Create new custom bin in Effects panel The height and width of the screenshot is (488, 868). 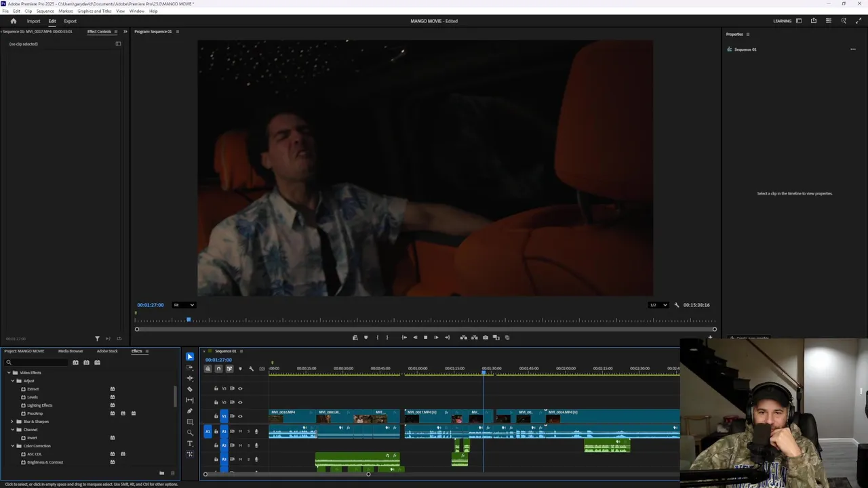tap(161, 473)
